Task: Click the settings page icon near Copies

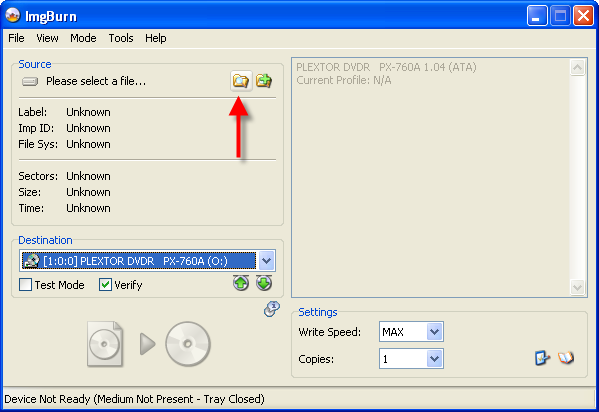Action: [x=542, y=358]
